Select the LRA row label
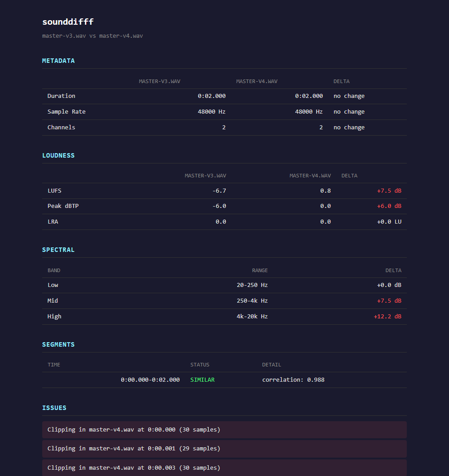The image size is (449, 476). 53,221
